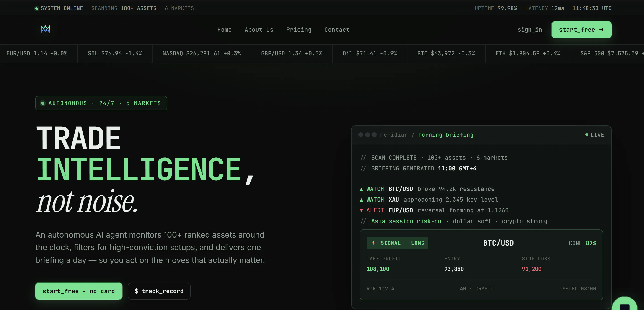Click the terminal window's three dots

367,135
